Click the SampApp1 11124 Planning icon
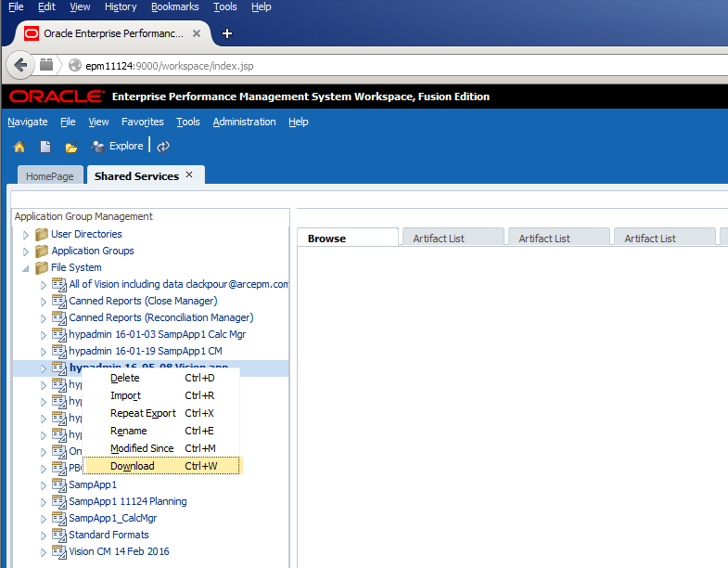Image resolution: width=728 pixels, height=568 pixels. coord(59,501)
